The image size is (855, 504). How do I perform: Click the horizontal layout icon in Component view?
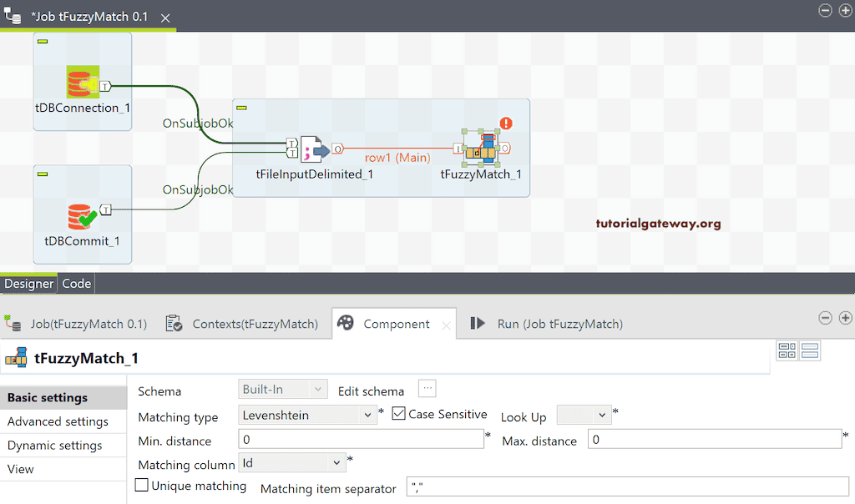pos(787,350)
